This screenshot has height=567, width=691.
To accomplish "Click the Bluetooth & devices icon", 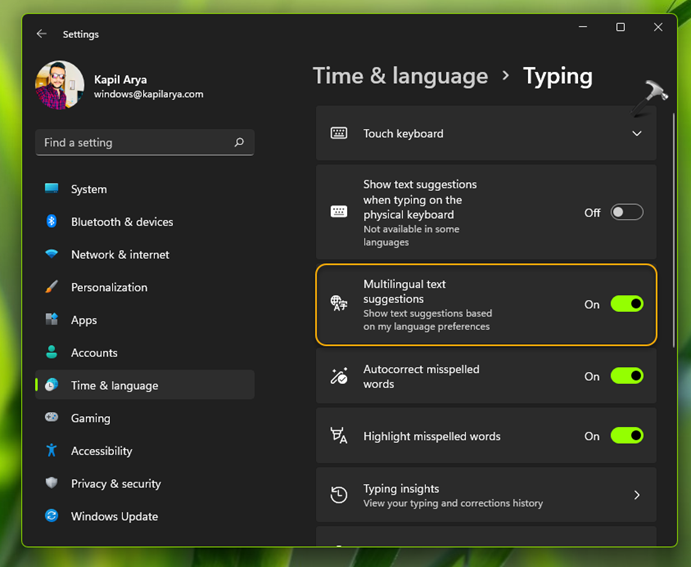I will (x=51, y=222).
